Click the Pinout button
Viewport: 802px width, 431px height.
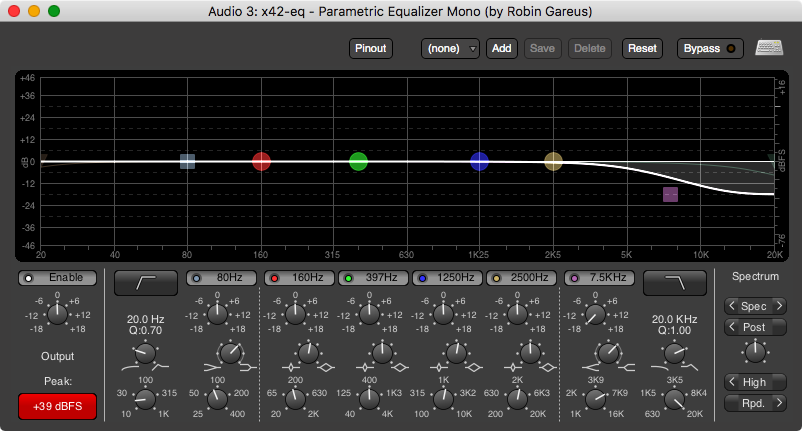coord(371,48)
